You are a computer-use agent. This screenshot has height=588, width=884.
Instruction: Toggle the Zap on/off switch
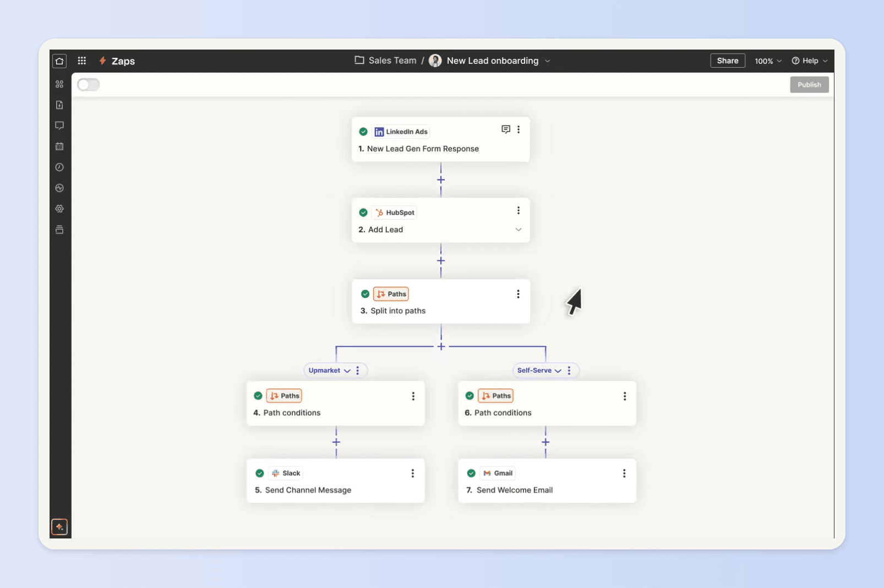pyautogui.click(x=89, y=85)
